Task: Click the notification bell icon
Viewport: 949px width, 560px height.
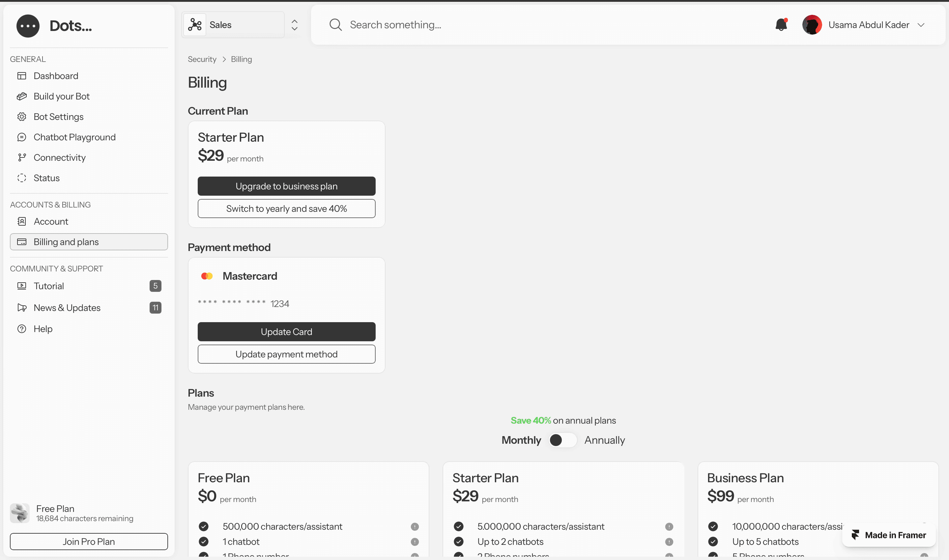Action: pyautogui.click(x=781, y=25)
